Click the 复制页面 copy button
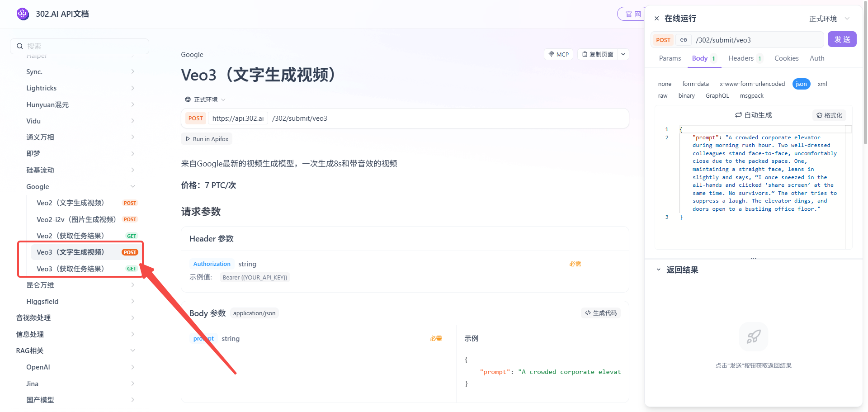The image size is (868, 412). 598,54
